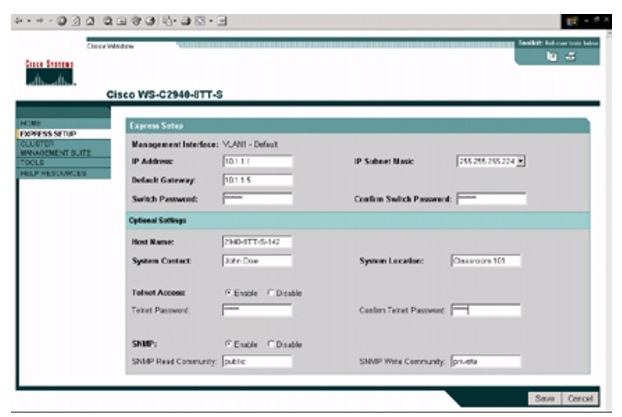This screenshot has height=417, width=622.
Task: Minimize the browser window
Action: [586, 20]
